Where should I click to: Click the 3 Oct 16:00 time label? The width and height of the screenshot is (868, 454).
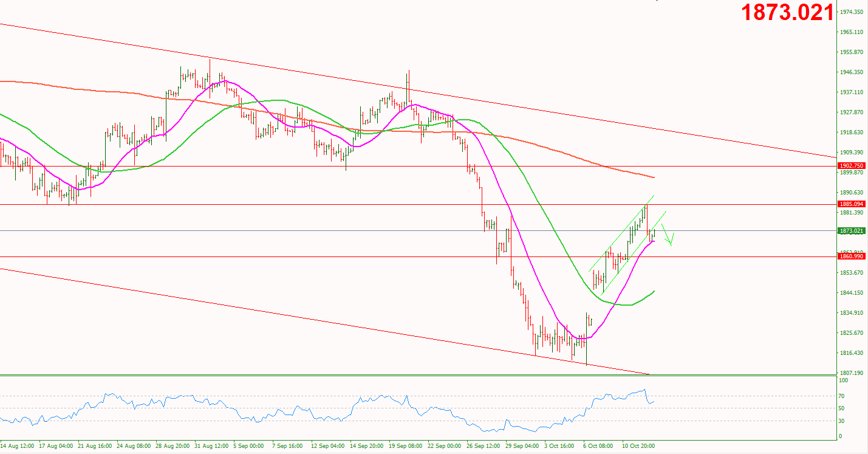(559, 446)
